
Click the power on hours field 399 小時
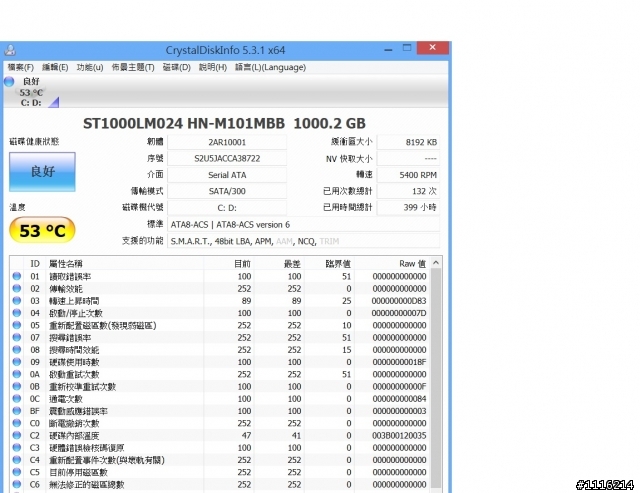click(x=409, y=208)
